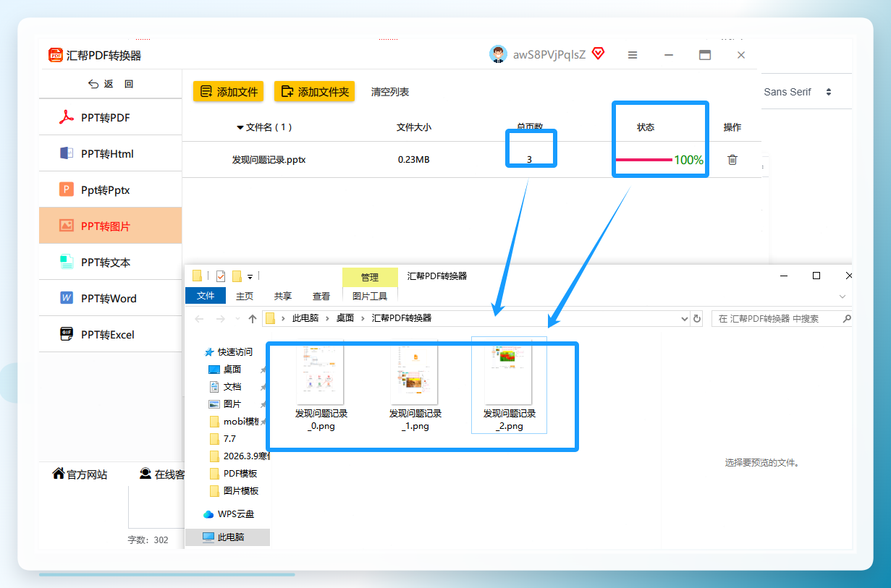Select the 发现问题记录.pptx file row
This screenshot has width=891, height=588.
click(x=470, y=160)
